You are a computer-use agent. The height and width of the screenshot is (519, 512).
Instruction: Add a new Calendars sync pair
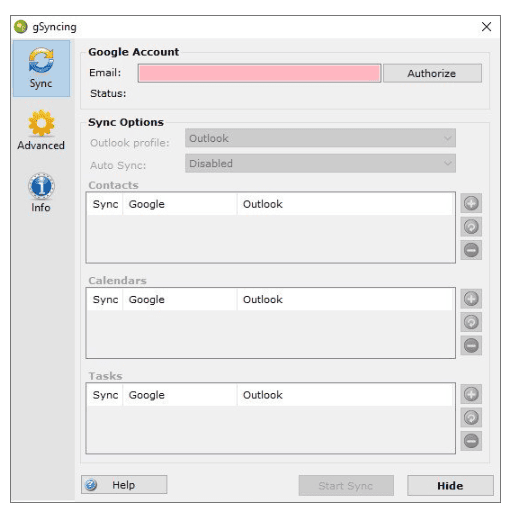tap(471, 299)
